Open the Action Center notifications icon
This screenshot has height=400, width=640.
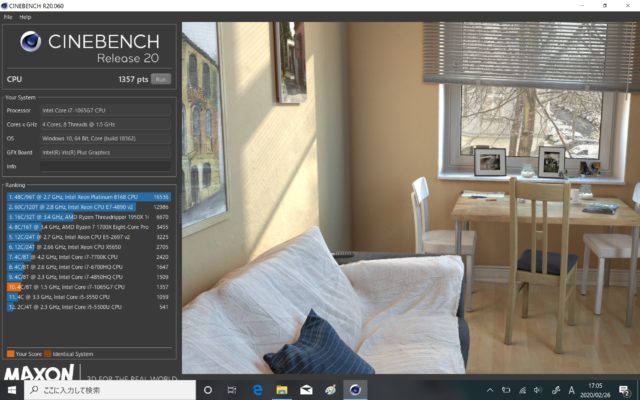(x=624, y=390)
